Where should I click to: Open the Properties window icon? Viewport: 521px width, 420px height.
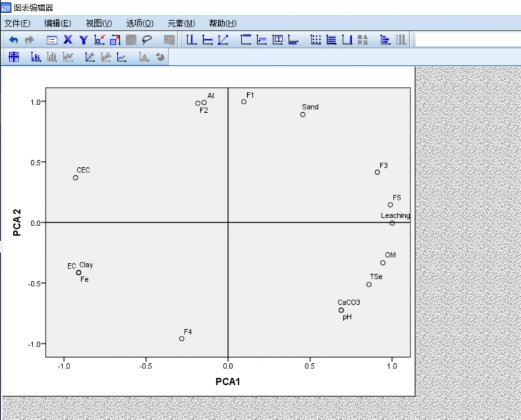(x=52, y=40)
